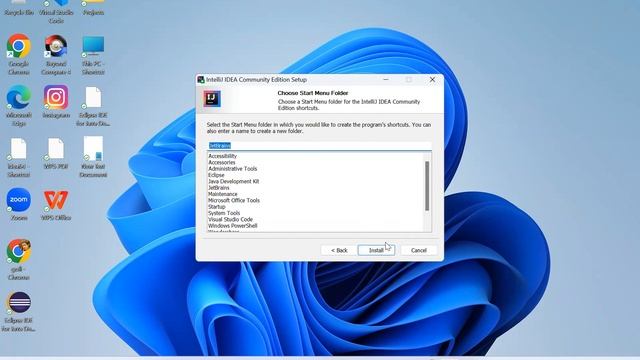
Task: Select blank shortcut file left of WPS PDF
Action: (18, 149)
